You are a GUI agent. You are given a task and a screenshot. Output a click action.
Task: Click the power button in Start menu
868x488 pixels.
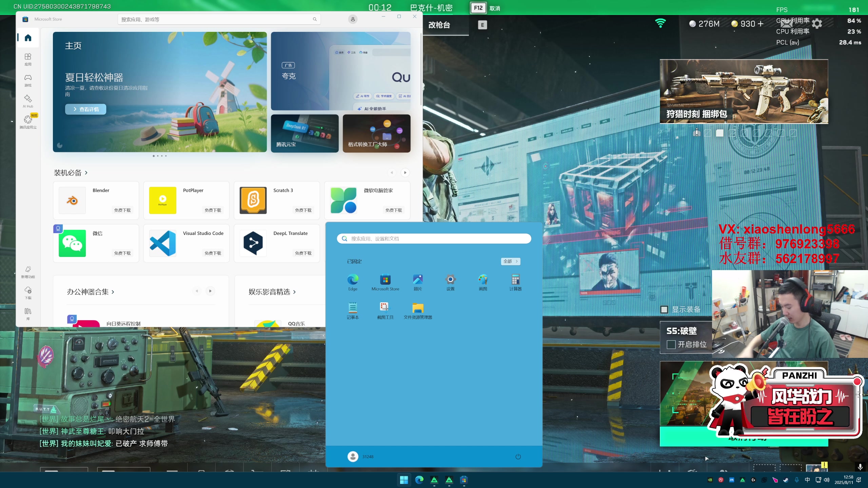[x=518, y=456]
